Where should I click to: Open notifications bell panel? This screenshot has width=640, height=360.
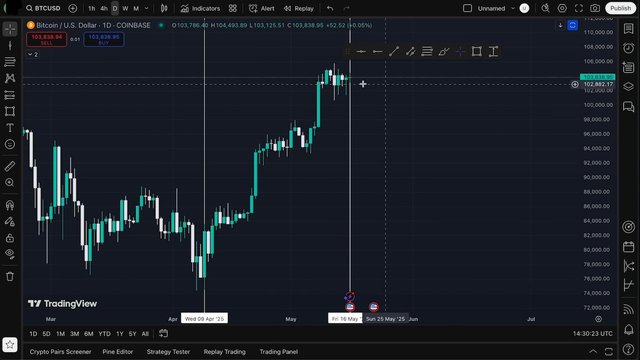(629, 329)
